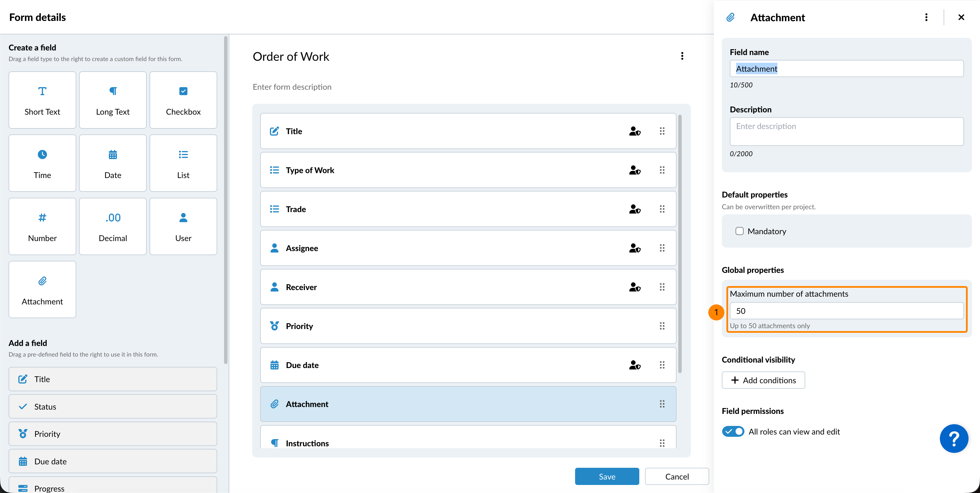This screenshot has width=980, height=493.
Task: Open Attachment panel kebab menu
Action: pos(926,17)
